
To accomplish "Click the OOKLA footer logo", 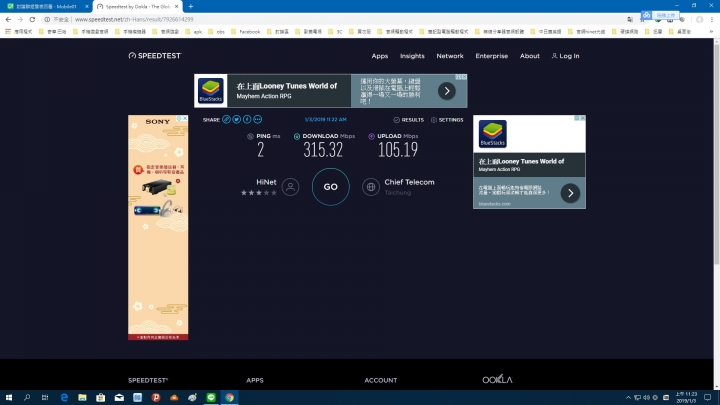I will (x=497, y=379).
